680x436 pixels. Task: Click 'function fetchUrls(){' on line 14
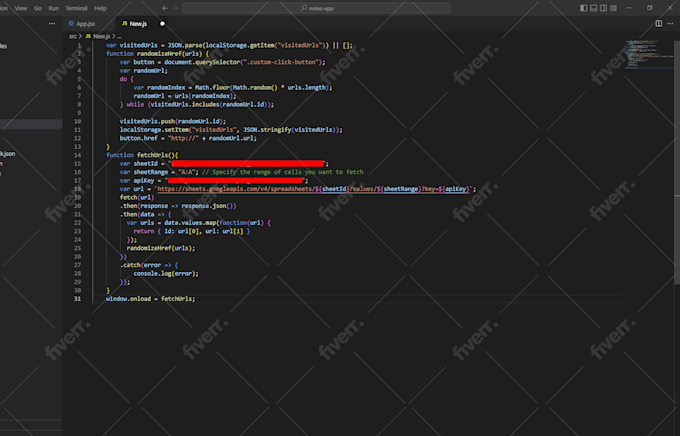tap(142, 155)
